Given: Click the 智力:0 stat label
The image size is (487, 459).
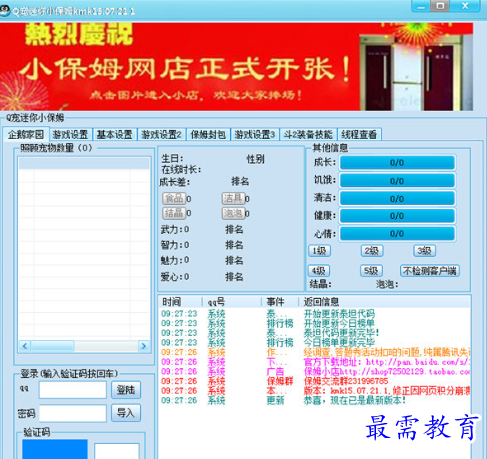Looking at the screenshot, I should [x=175, y=245].
